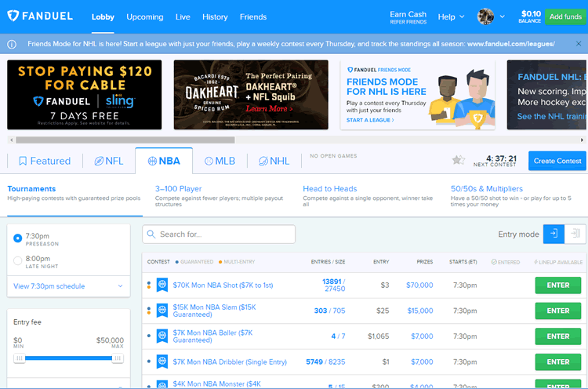Click the $0.10 balance amount

(x=531, y=14)
